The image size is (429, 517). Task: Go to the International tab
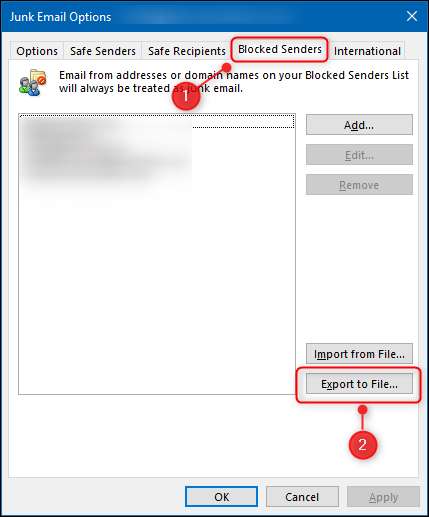367,51
